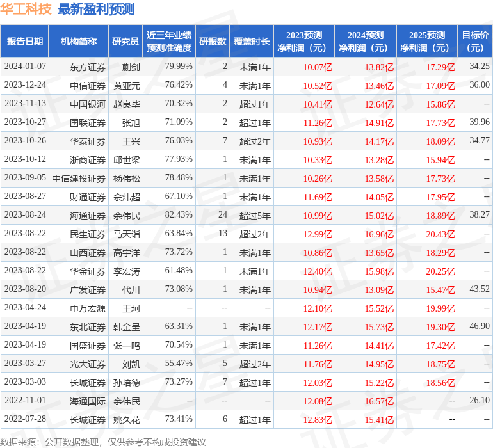This screenshot has height=448, width=493.
Task: Click coverage 超过5年
Action: [x=255, y=216]
